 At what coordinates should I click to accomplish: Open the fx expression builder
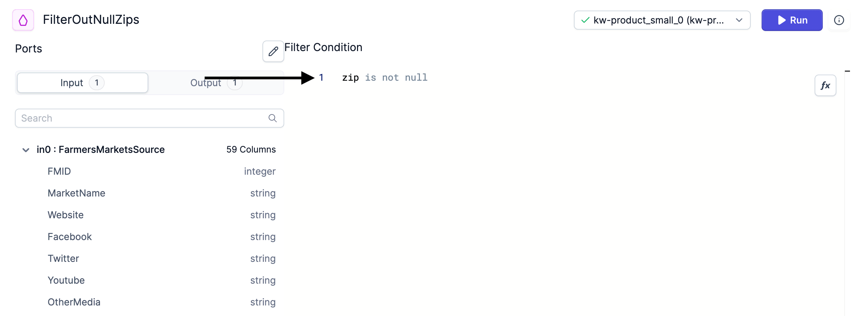pyautogui.click(x=825, y=85)
